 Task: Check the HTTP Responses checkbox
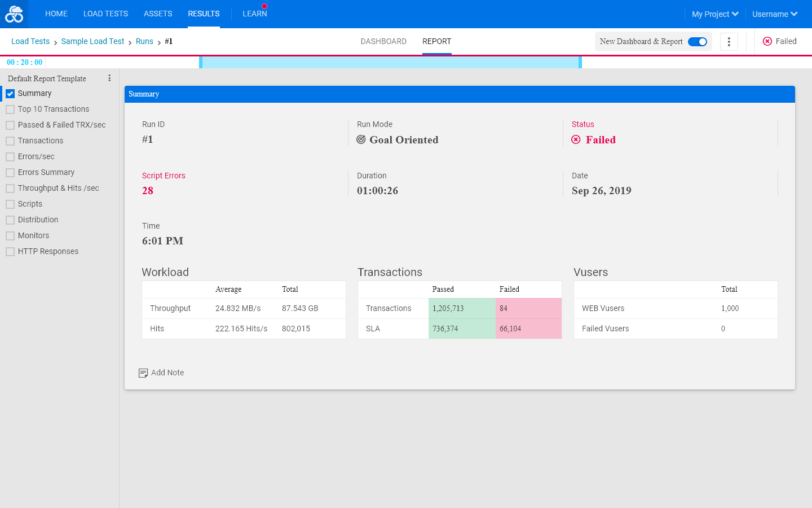point(10,252)
